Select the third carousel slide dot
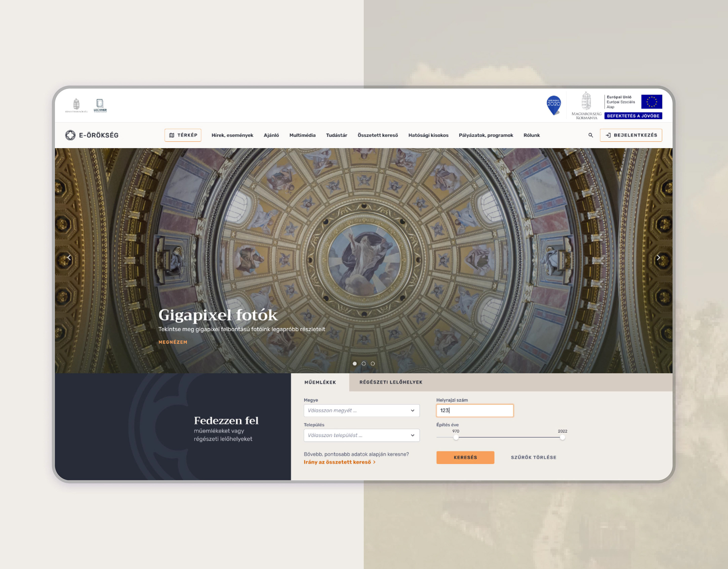 click(x=373, y=364)
